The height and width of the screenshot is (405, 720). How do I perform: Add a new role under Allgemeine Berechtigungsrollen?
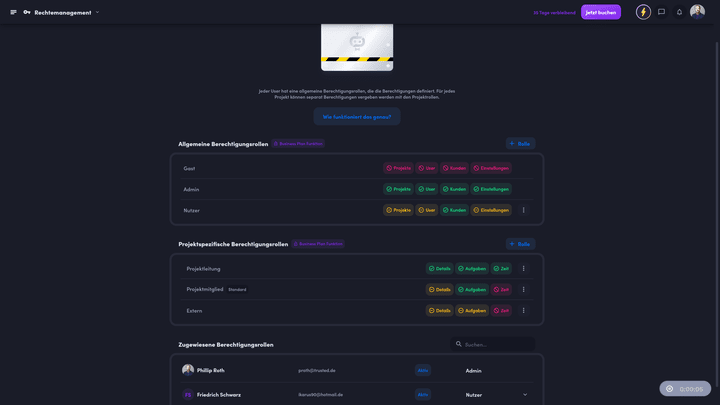point(520,144)
